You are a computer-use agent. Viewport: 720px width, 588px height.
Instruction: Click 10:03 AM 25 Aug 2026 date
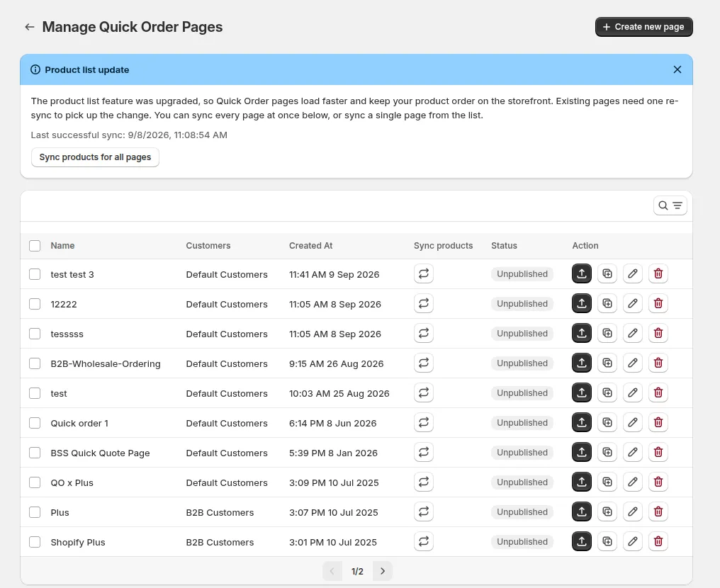(x=339, y=394)
